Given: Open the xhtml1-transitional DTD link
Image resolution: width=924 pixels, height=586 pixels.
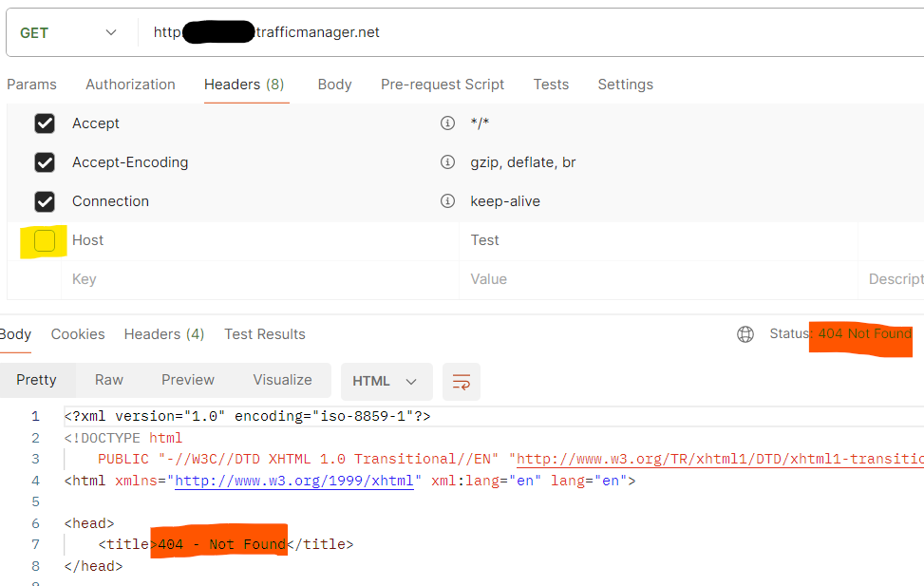Looking at the screenshot, I should pyautogui.click(x=720, y=460).
